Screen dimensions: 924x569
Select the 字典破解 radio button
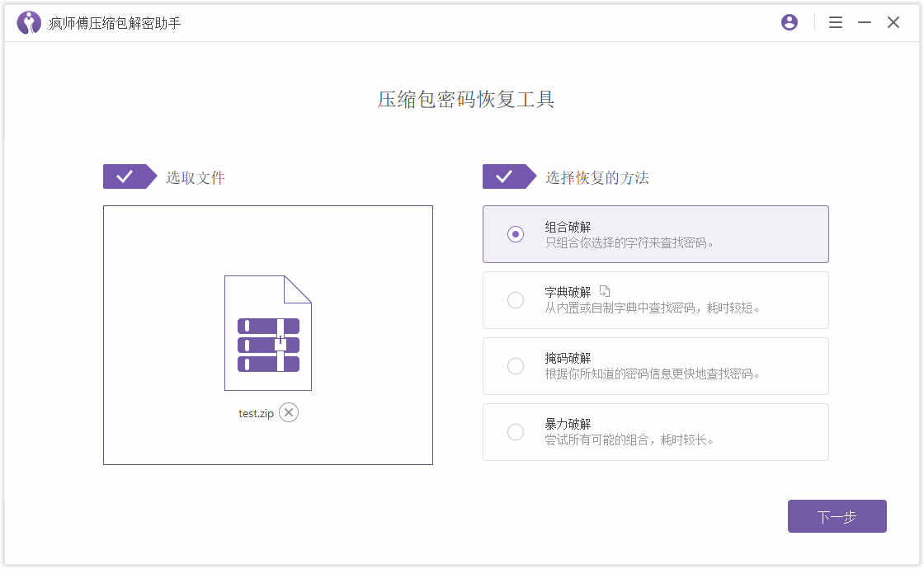click(516, 299)
